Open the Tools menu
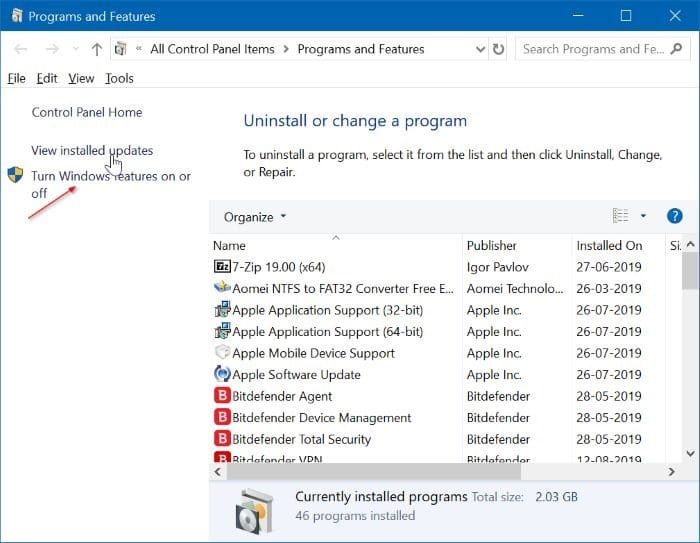Screen dimensions: 700x543 coord(119,79)
